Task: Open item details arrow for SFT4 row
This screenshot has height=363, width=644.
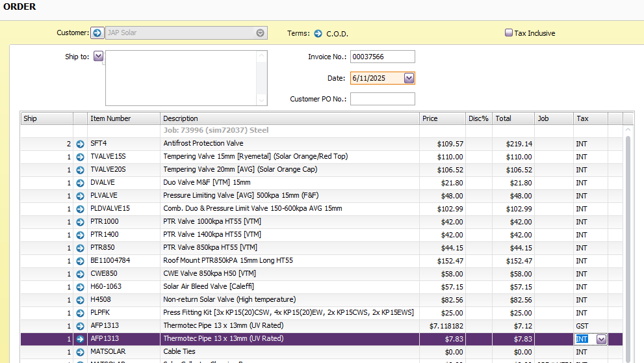Action: pos(80,144)
